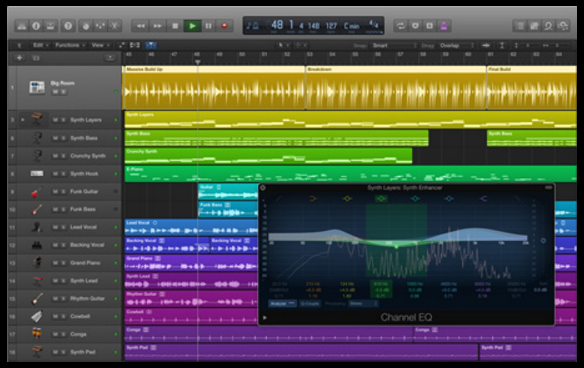Viewport: 584px width, 368px height.
Task: Show Global Tracks button above track list
Action: [110, 58]
